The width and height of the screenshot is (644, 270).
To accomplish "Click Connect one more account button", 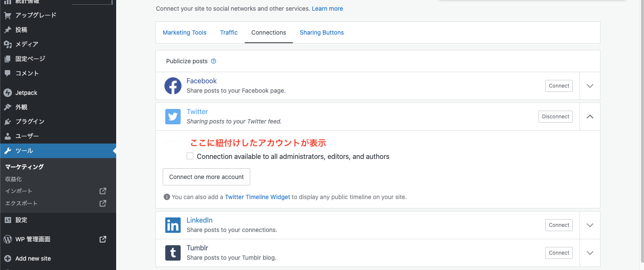I will tap(206, 177).
